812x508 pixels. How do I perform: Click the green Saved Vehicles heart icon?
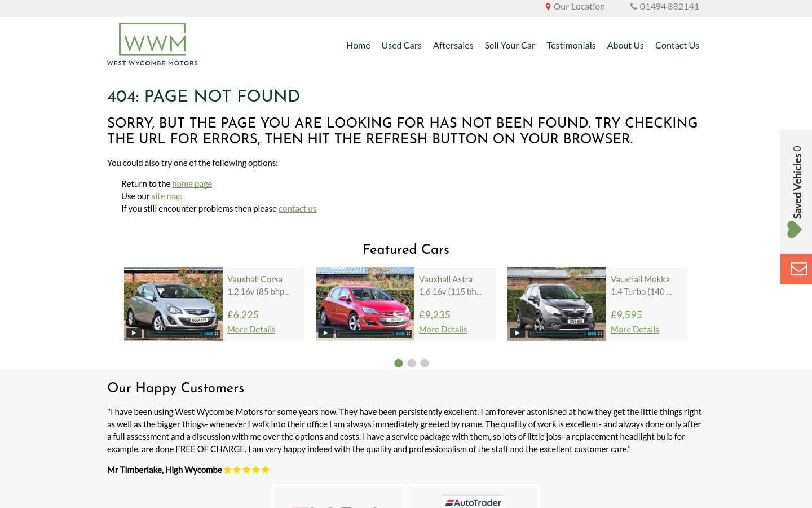click(794, 229)
